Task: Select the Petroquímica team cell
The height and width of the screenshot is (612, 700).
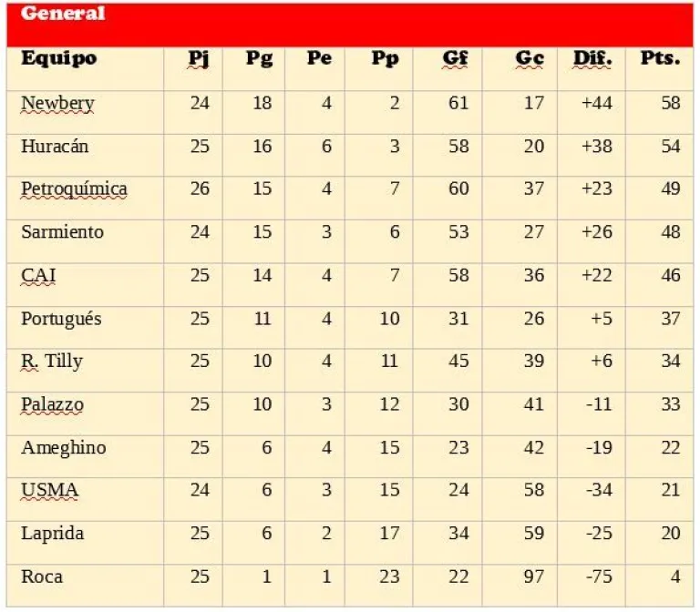Action: (74, 189)
